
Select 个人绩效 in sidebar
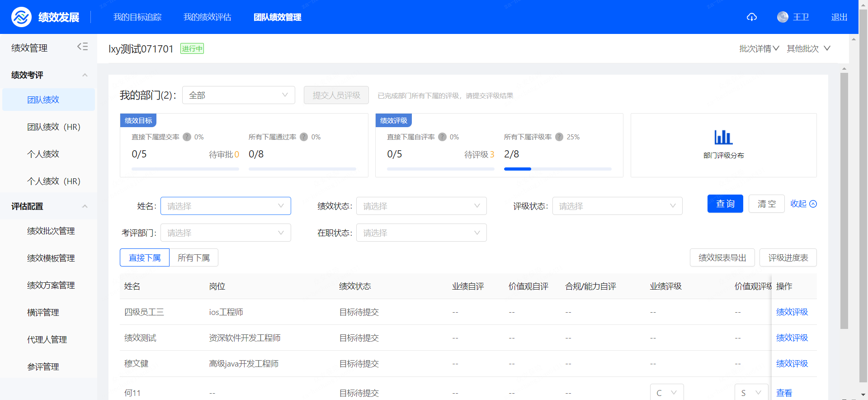[48, 154]
